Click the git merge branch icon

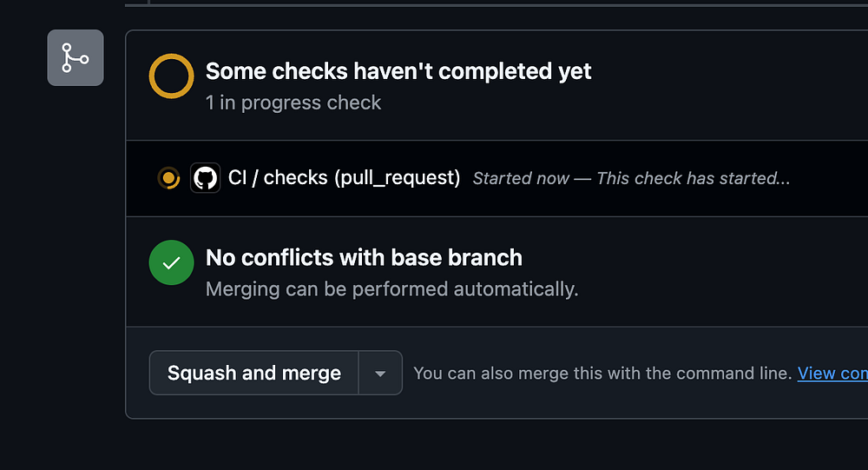point(76,58)
